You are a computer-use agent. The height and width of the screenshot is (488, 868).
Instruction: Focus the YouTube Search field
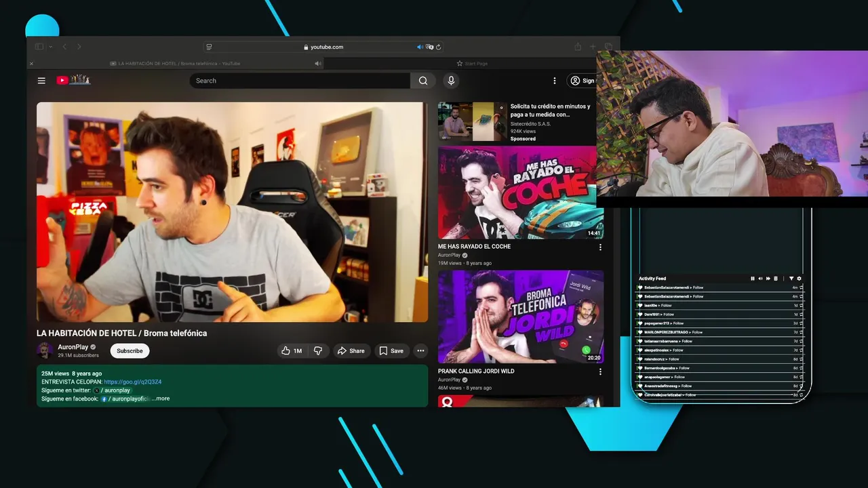300,81
